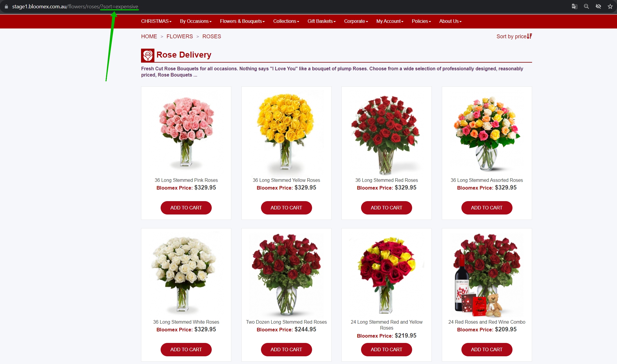617x364 pixels.
Task: Click the descending sort icon next to Sort by price
Action: pos(529,36)
